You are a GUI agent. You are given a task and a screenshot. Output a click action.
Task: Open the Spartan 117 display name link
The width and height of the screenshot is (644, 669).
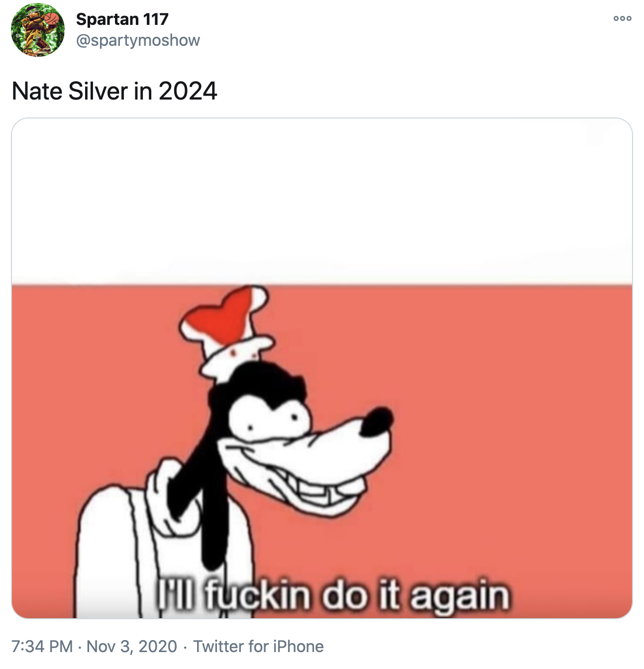click(x=122, y=19)
